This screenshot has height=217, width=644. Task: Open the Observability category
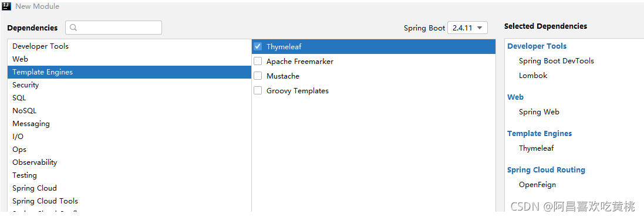click(x=129, y=162)
